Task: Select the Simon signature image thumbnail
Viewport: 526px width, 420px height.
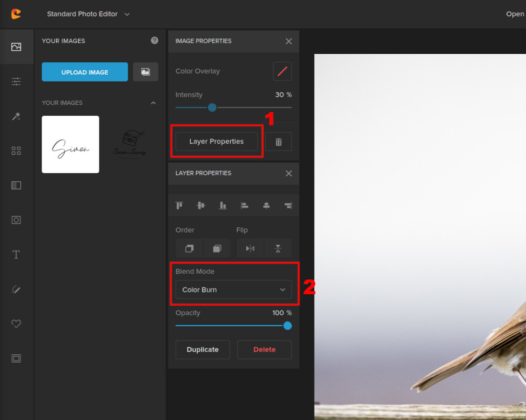Action: coord(70,144)
